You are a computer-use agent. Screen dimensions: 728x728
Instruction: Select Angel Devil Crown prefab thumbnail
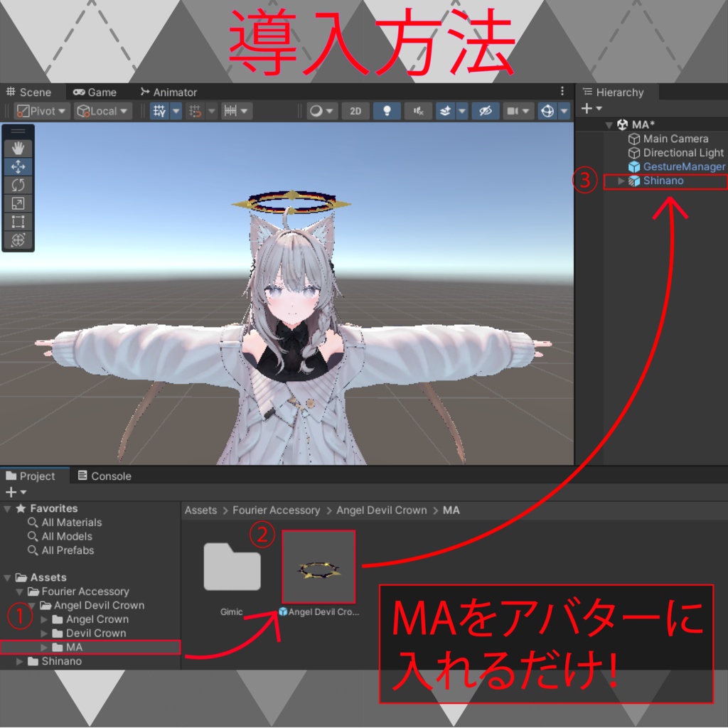tap(318, 567)
